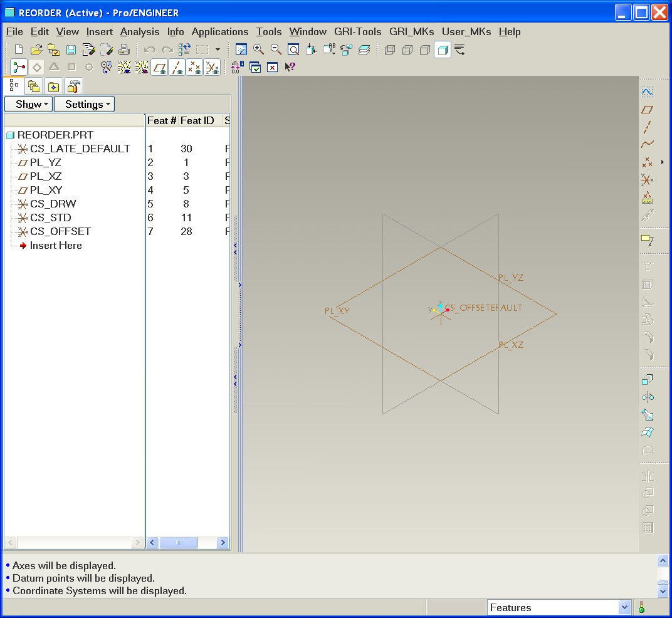
Task: Click the Switch dimensions d1 icon
Action: (238, 67)
